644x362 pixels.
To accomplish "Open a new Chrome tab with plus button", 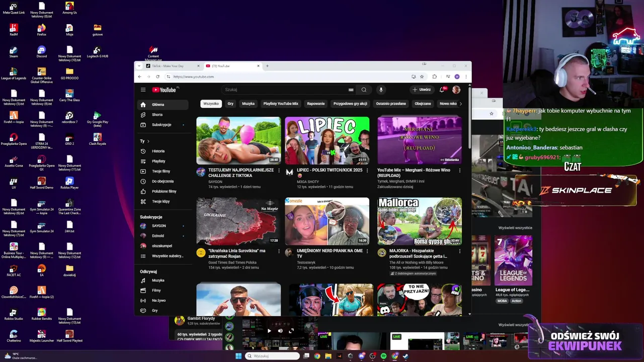I will [x=267, y=66].
